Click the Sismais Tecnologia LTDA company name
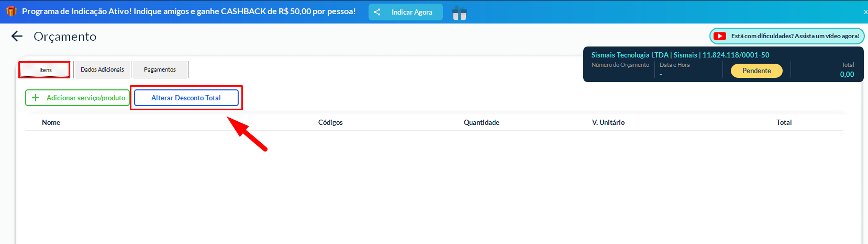This screenshot has height=244, width=868. 630,55
